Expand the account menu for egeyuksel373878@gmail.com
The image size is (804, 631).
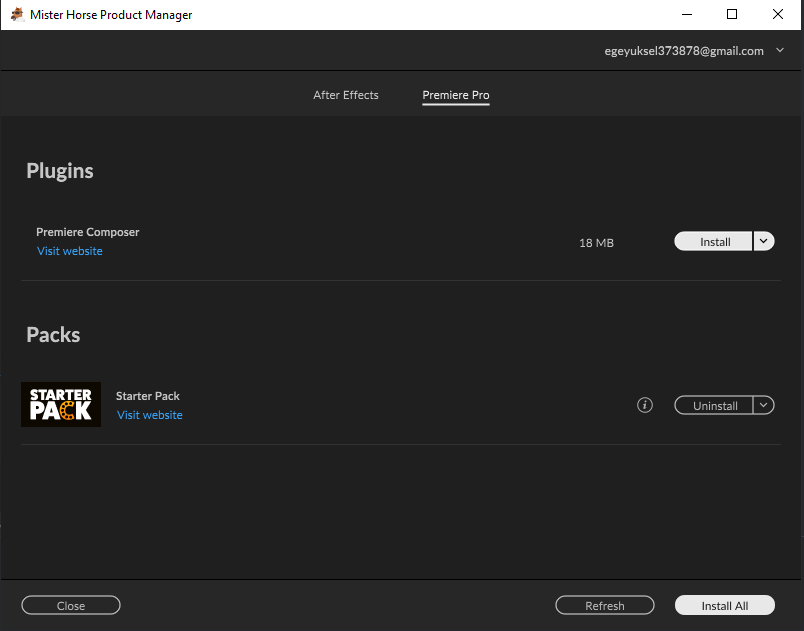coord(780,50)
